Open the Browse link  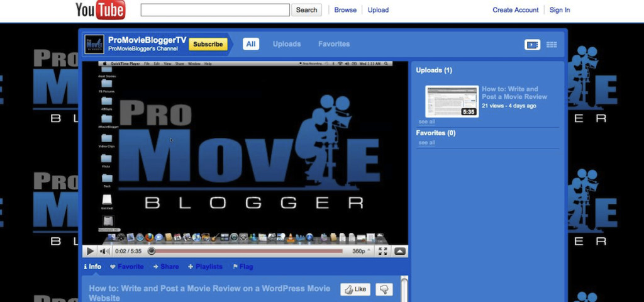(x=345, y=10)
